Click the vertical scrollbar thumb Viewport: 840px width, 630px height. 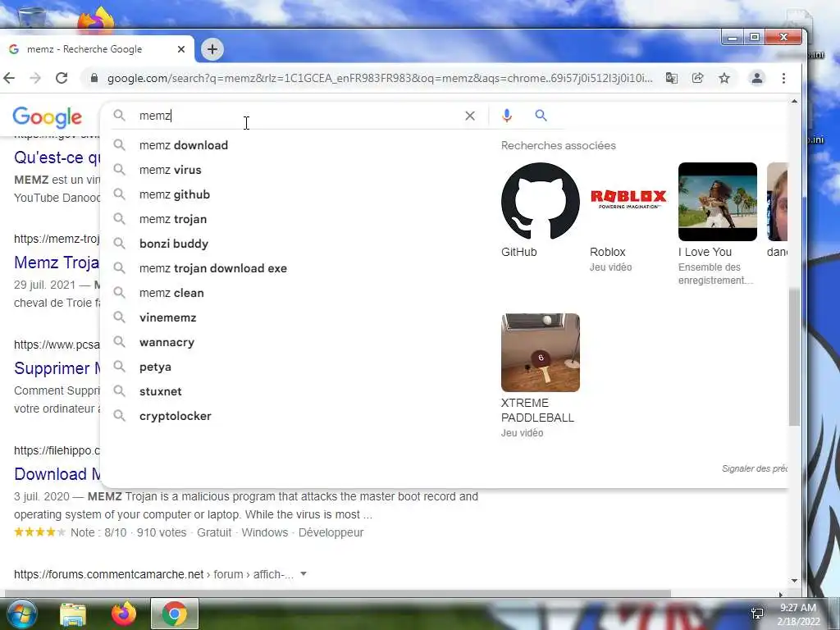click(794, 357)
